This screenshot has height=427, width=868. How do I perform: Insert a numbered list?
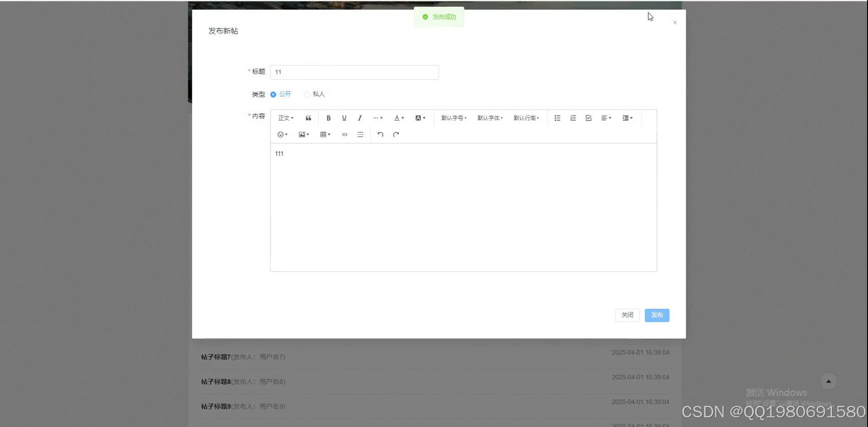[x=573, y=118]
